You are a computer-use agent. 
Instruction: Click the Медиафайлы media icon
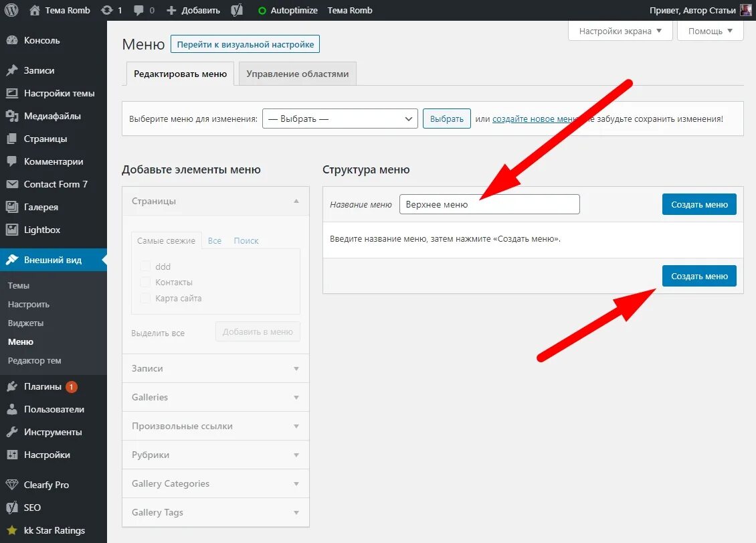coord(12,116)
